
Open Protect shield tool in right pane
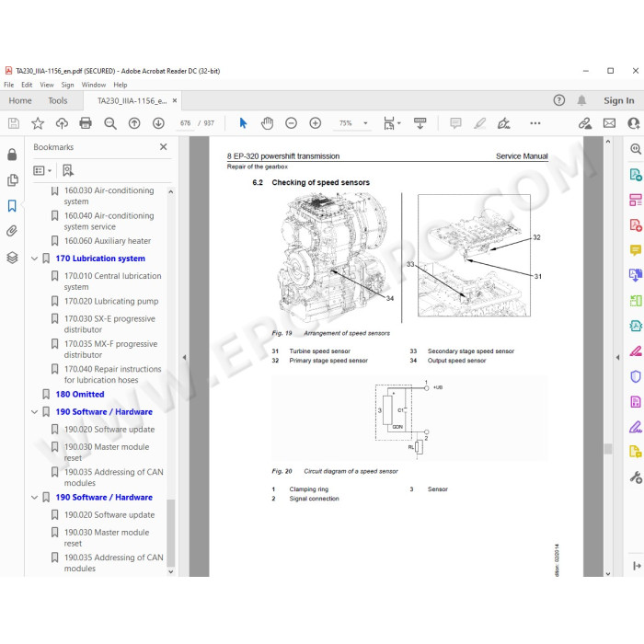click(x=635, y=375)
